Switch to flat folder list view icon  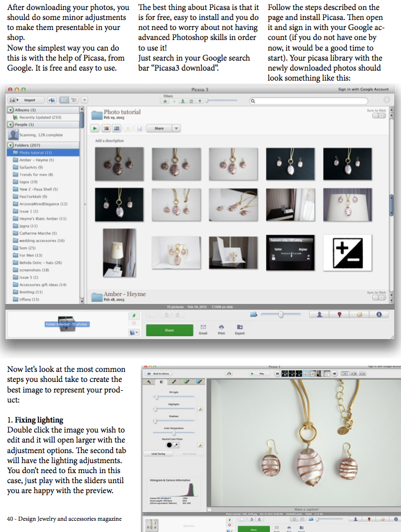(64, 100)
